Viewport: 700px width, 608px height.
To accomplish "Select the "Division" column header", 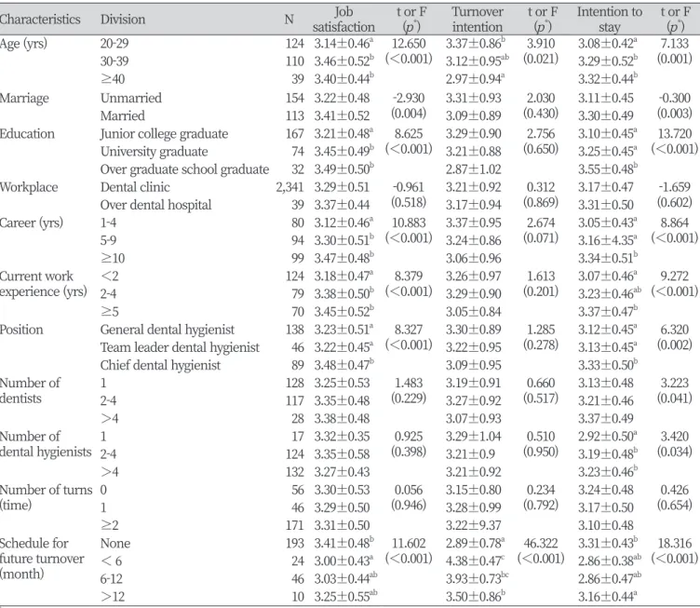I will pos(123,20).
